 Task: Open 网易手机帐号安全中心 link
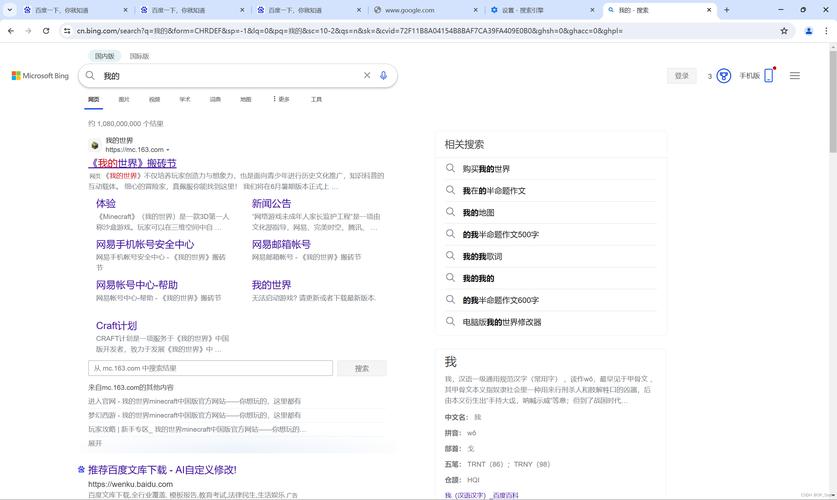[x=145, y=244]
